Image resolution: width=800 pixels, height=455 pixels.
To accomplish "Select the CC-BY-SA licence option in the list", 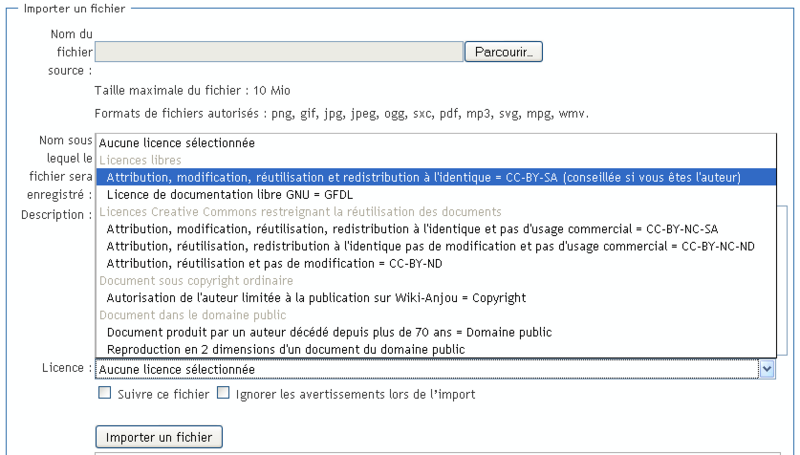I will click(x=423, y=177).
